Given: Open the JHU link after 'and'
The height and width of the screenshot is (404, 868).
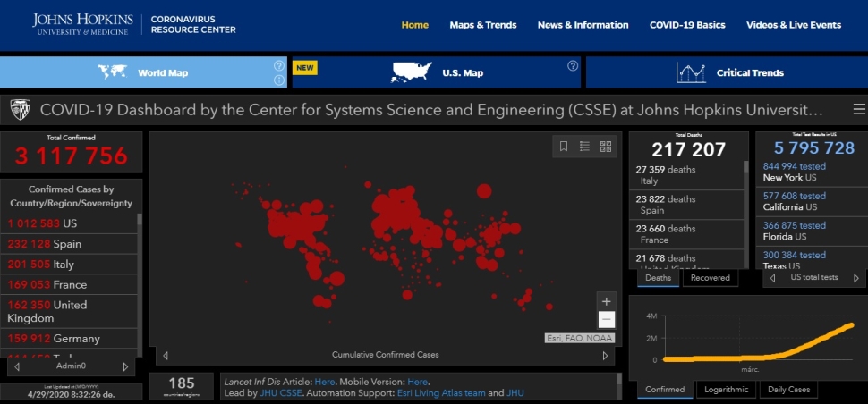Looking at the screenshot, I should pyautogui.click(x=515, y=393).
